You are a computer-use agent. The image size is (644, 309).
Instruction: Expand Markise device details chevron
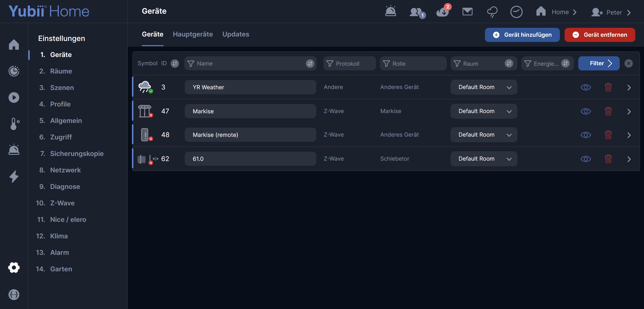point(629,111)
